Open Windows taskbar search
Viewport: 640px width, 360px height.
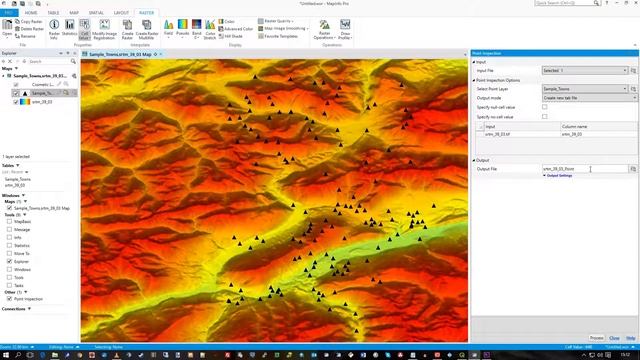(x=18, y=355)
